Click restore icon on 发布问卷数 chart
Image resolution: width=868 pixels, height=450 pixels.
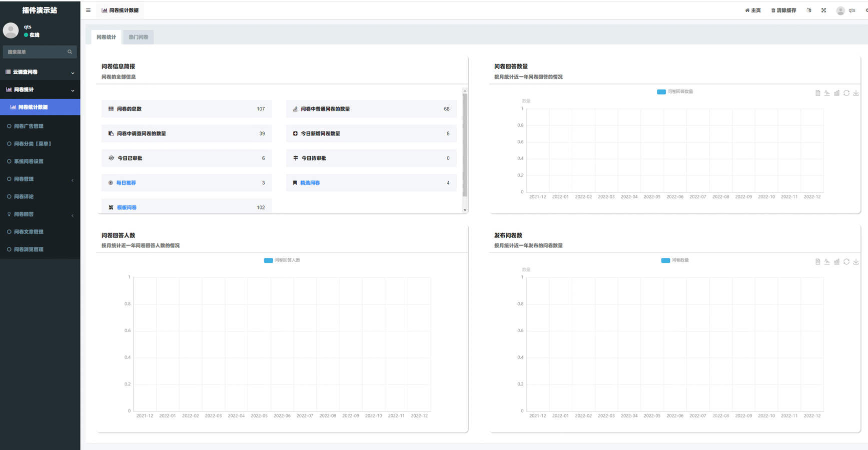[x=846, y=261]
